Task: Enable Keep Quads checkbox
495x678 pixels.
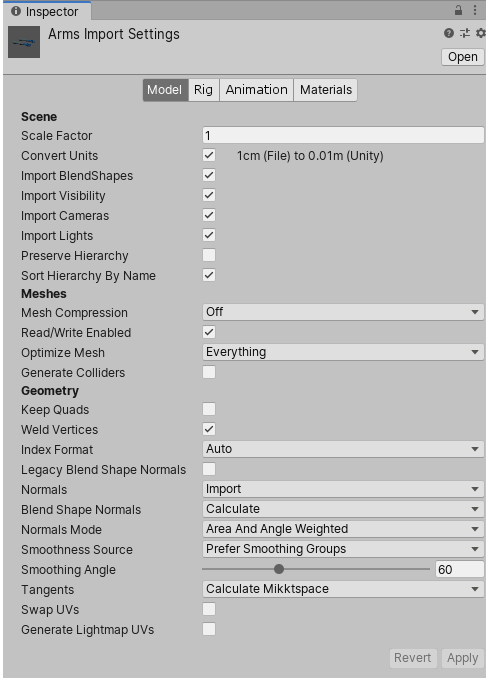Action: click(209, 409)
